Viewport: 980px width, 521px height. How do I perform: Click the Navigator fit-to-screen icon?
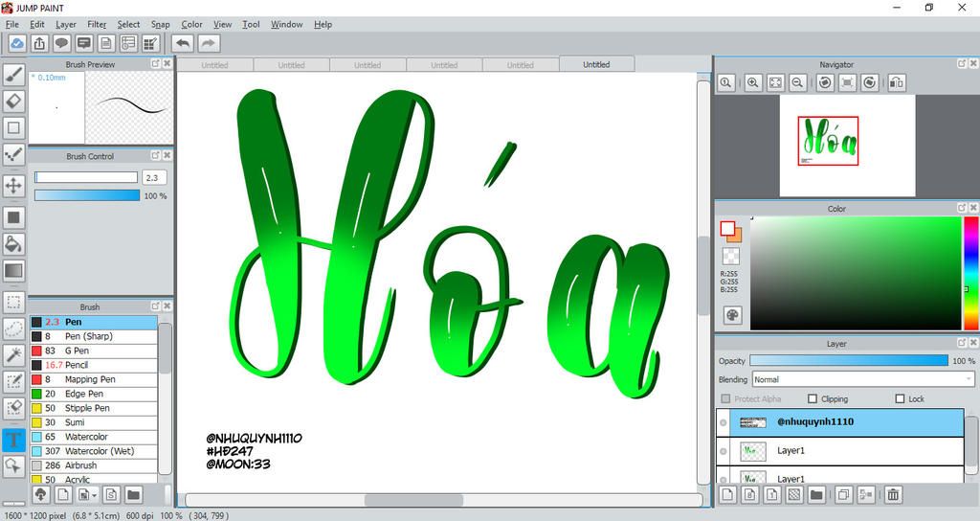(x=775, y=82)
